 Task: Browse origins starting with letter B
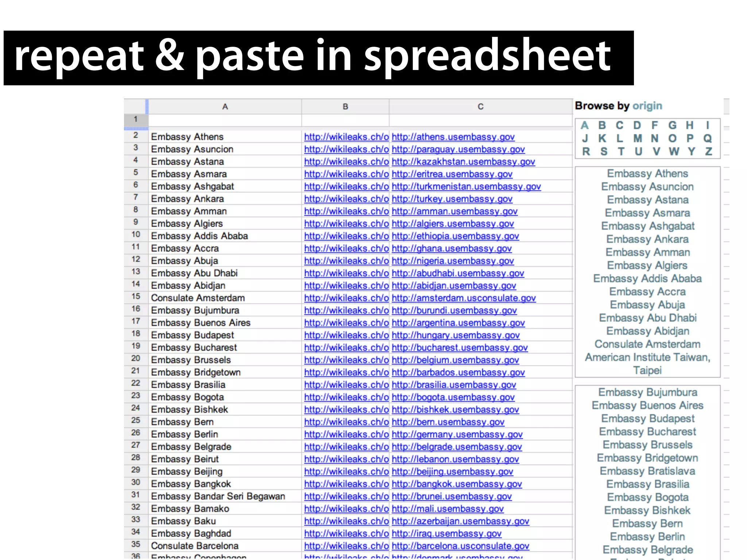(602, 125)
